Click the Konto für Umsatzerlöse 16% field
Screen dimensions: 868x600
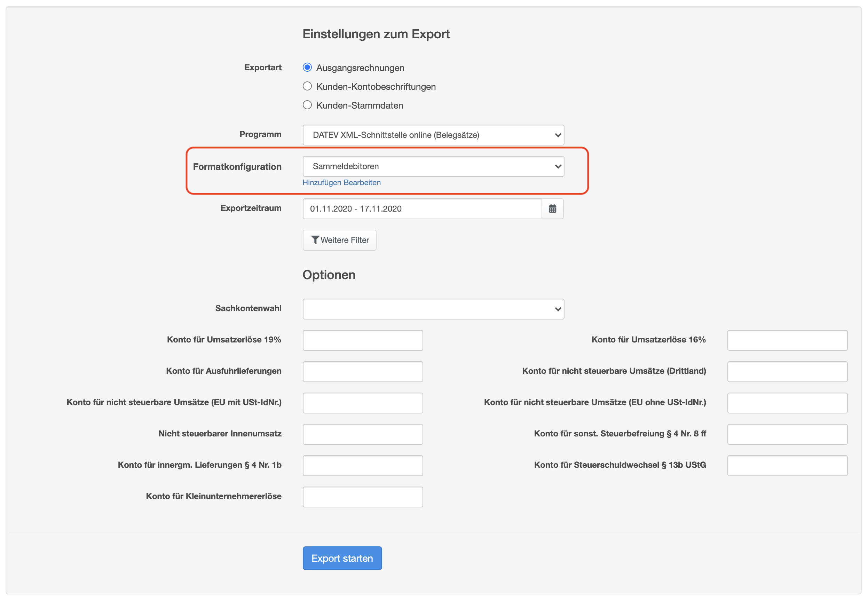(x=787, y=340)
